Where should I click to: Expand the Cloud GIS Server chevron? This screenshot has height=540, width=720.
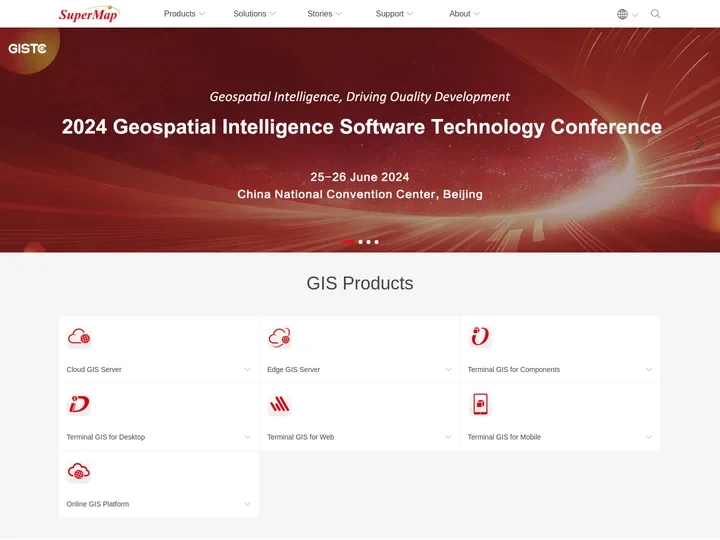[248, 370]
